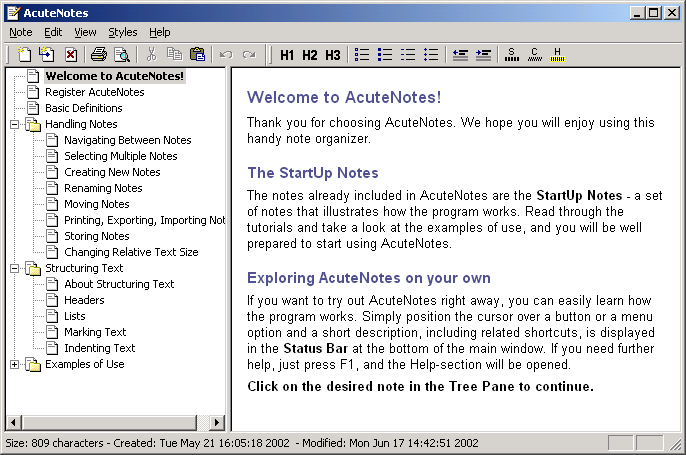Open the Navigating Between Notes note
The height and width of the screenshot is (455, 686).
128,140
